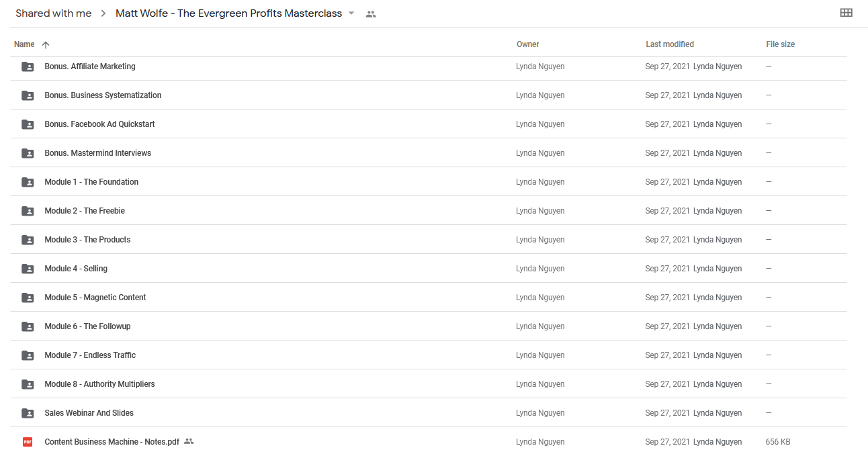This screenshot has width=868, height=450.
Task: Click folder icon for Module 1 - The Foundation
Action: pos(28,182)
